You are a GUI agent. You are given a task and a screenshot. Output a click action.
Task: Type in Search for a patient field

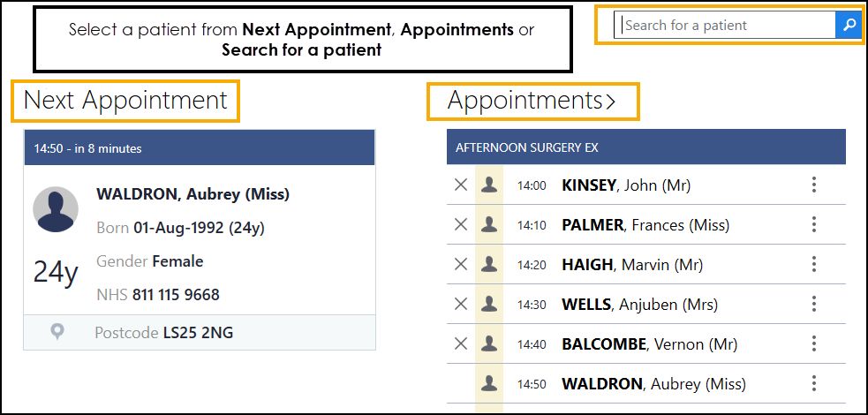pos(724,26)
